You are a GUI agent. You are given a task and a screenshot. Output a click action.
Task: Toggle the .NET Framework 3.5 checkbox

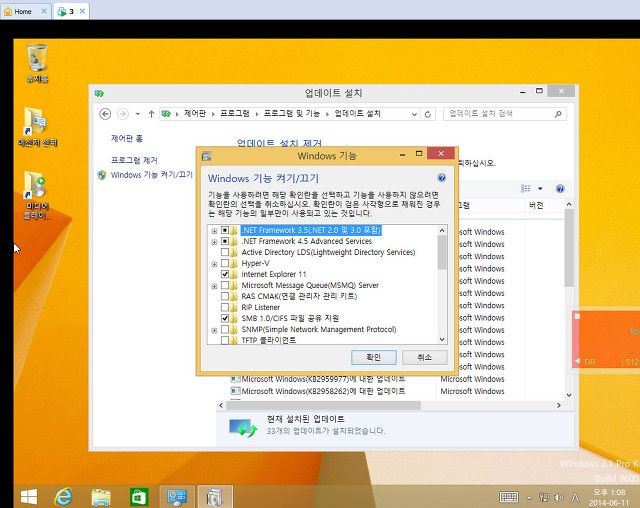[x=224, y=230]
